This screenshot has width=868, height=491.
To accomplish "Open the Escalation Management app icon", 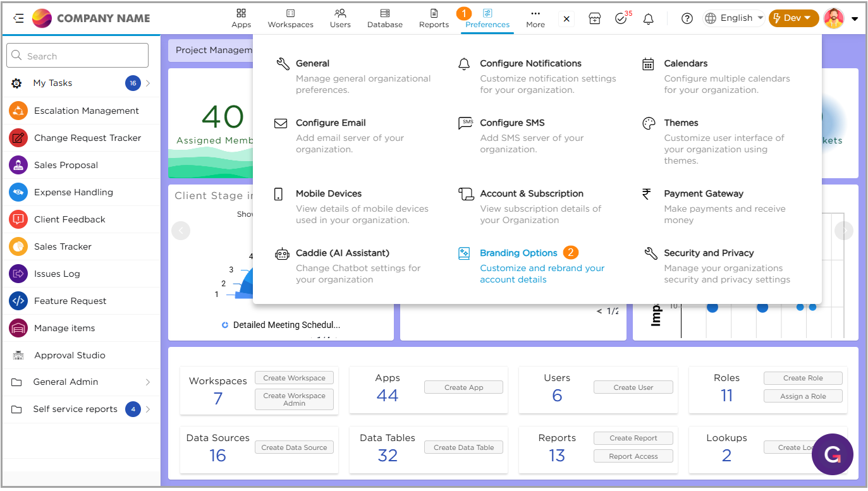I will point(18,111).
